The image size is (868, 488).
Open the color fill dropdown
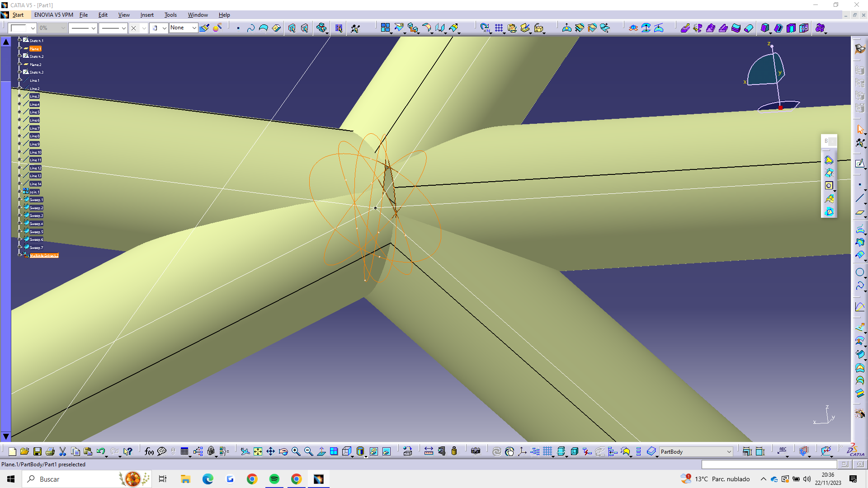click(33, 28)
